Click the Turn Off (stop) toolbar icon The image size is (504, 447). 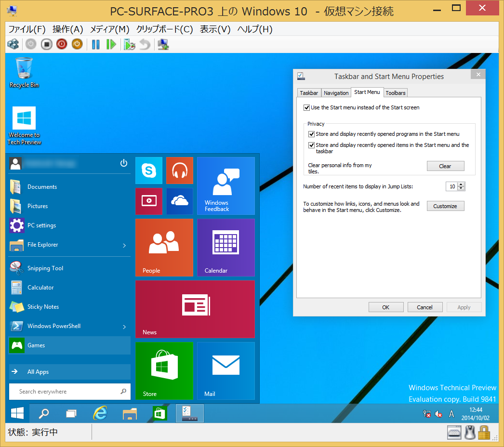coord(47,44)
